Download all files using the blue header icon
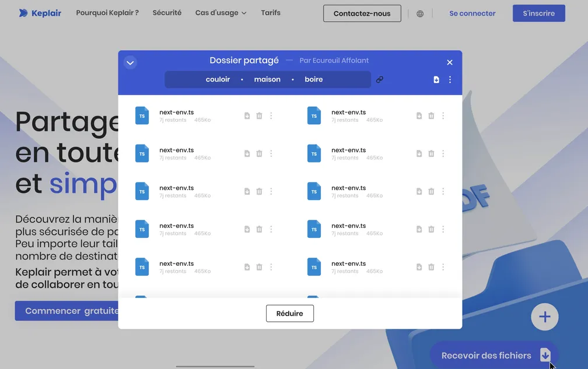The width and height of the screenshot is (588, 369). click(x=436, y=80)
